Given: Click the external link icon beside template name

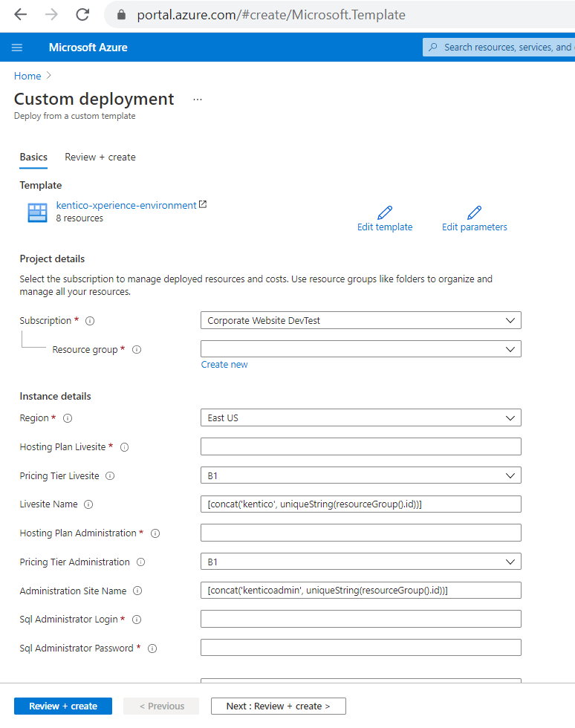Looking at the screenshot, I should click(203, 204).
